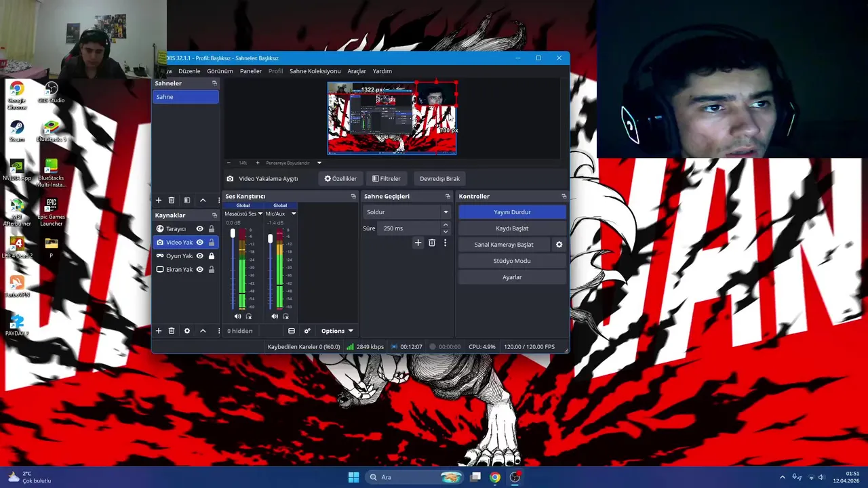This screenshot has width=868, height=488.
Task: Open virtual camera settings gear
Action: pos(559,245)
